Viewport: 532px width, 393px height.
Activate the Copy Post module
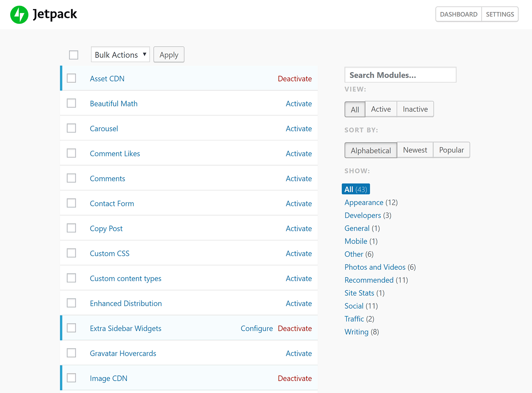299,229
